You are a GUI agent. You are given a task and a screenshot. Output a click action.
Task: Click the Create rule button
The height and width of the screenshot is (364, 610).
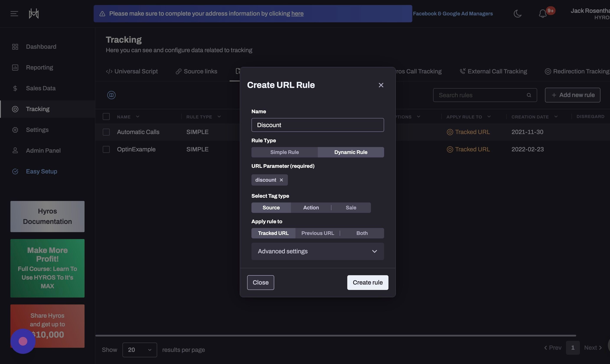[367, 283]
